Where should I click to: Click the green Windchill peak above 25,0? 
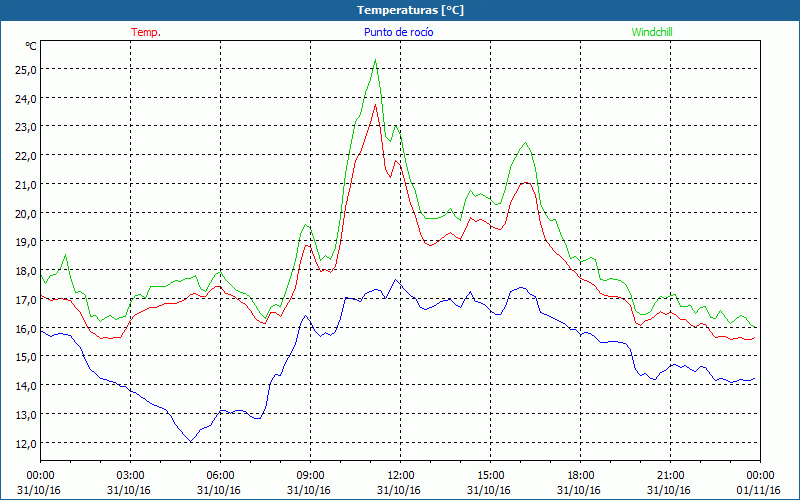click(375, 60)
